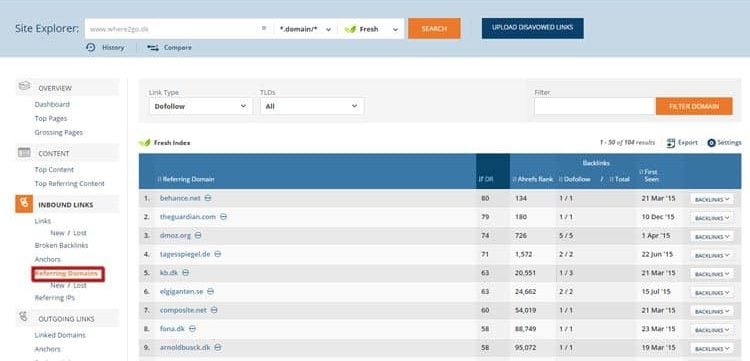Click the Filter text input field
Viewport: 750px width, 361px height.
[595, 106]
